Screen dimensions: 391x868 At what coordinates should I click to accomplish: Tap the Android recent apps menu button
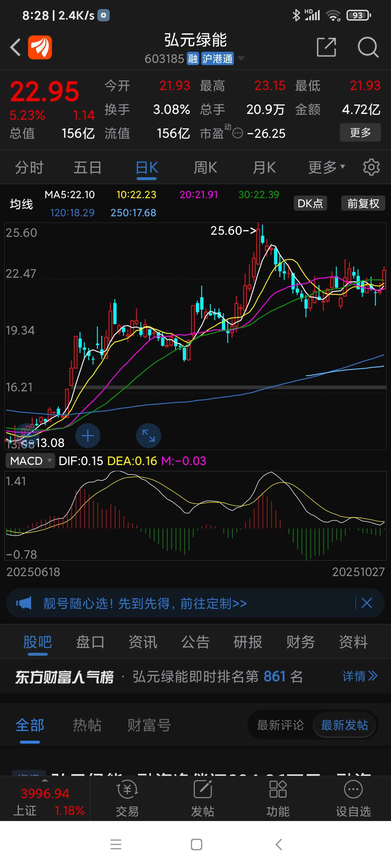(116, 844)
